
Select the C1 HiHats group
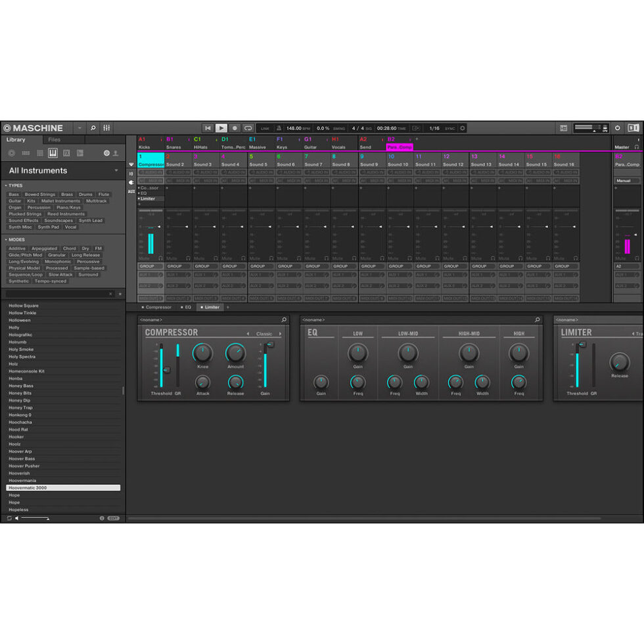205,143
